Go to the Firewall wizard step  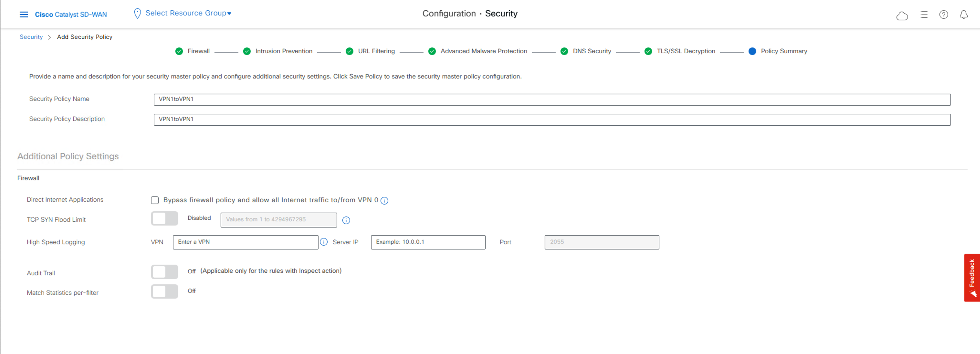pos(198,51)
